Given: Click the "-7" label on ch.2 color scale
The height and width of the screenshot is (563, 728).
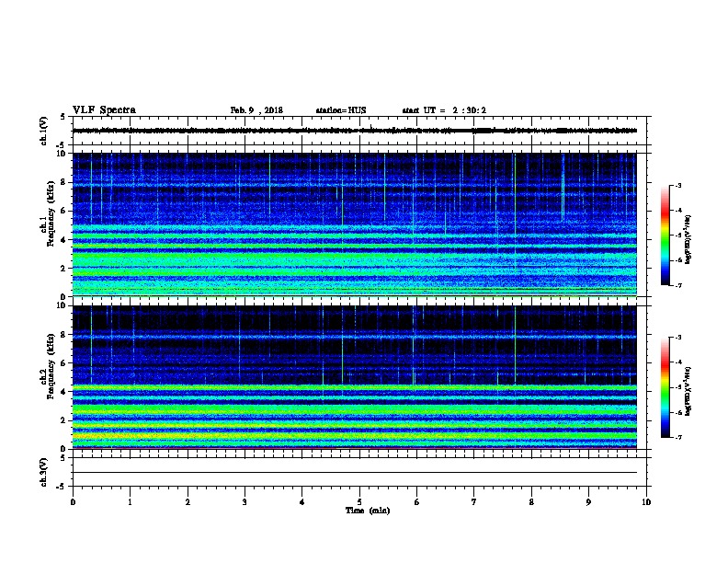Looking at the screenshot, I should click(677, 438).
